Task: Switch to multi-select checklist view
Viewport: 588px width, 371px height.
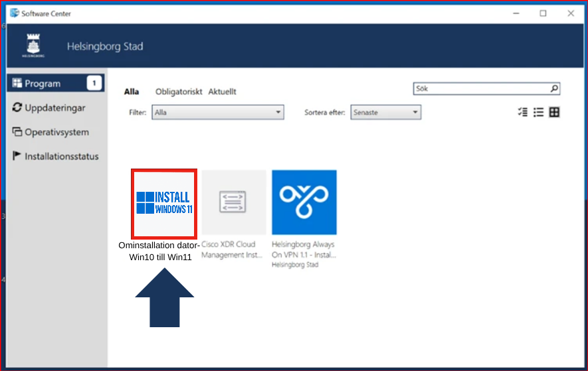Action: [523, 112]
